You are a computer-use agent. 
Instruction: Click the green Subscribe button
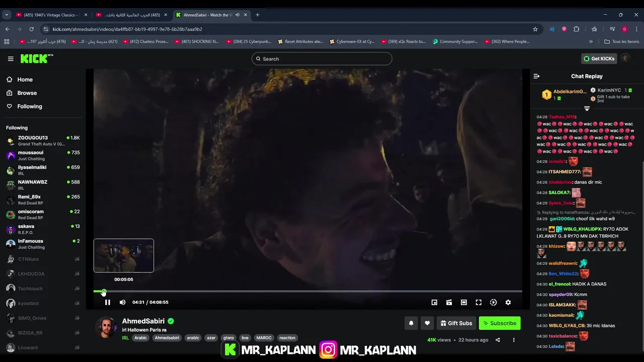pos(500,323)
